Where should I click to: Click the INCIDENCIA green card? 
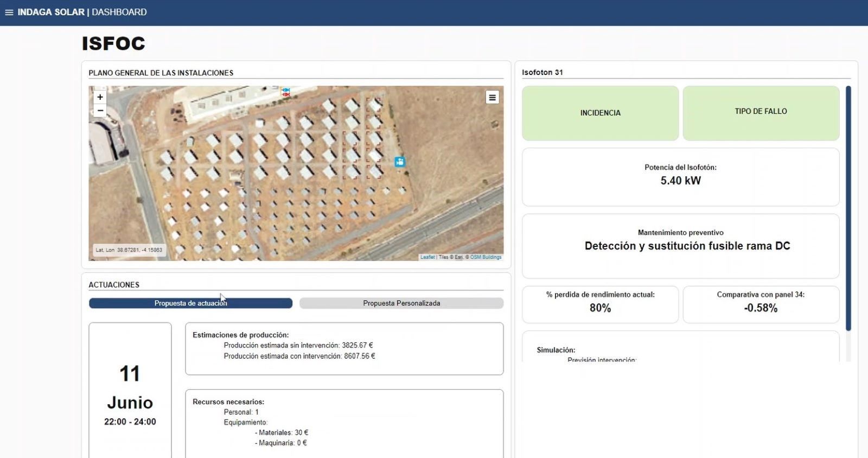coord(600,113)
